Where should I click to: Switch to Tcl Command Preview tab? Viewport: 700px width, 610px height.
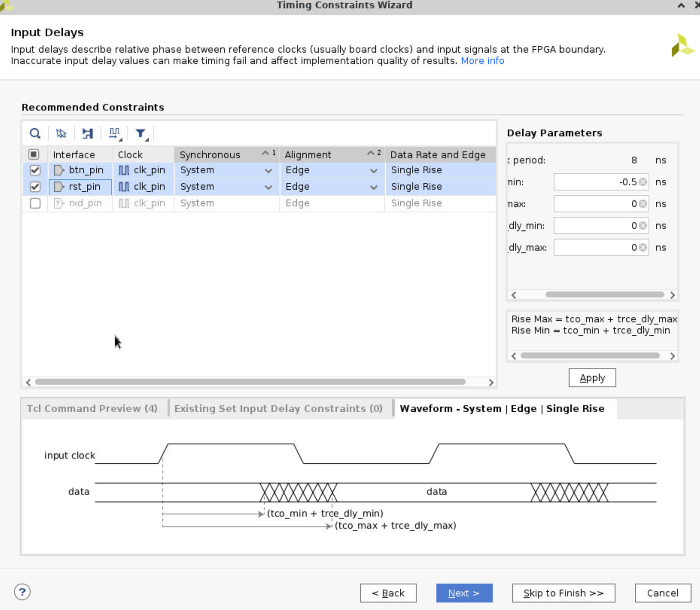[92, 409]
